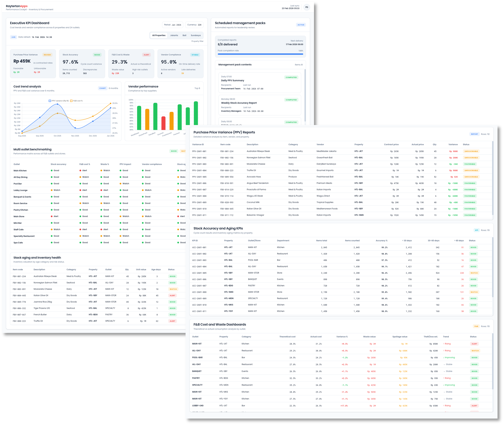Open the Period Jan 2026 selector

[172, 25]
